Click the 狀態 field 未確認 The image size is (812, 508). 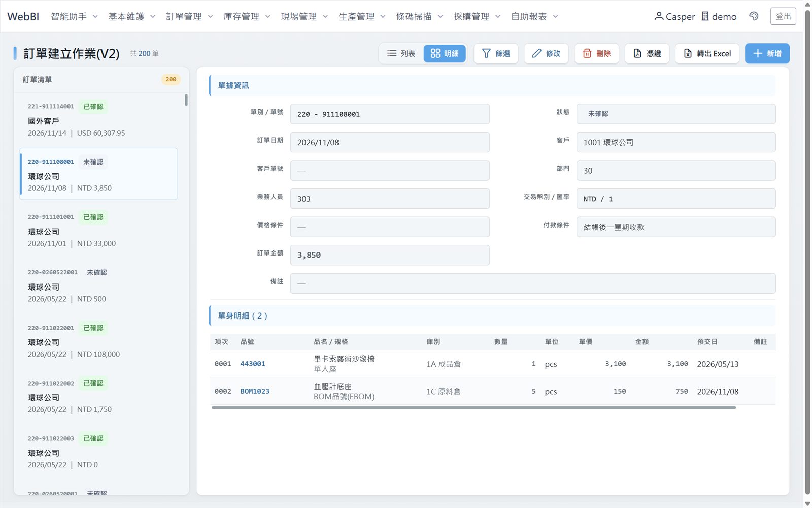[x=676, y=114]
